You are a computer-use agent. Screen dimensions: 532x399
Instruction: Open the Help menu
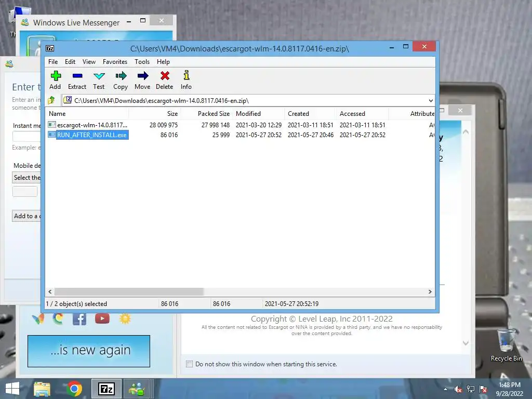coord(163,62)
